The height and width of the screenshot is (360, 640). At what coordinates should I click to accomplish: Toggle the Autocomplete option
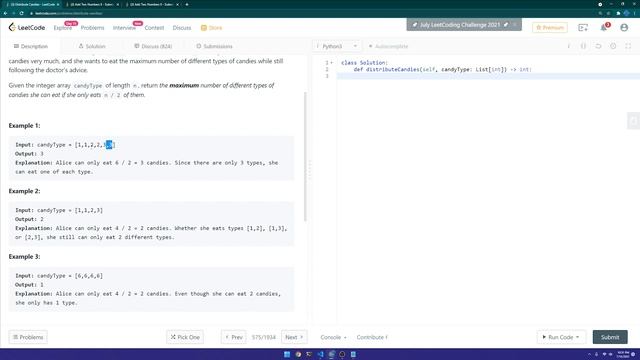(388, 46)
